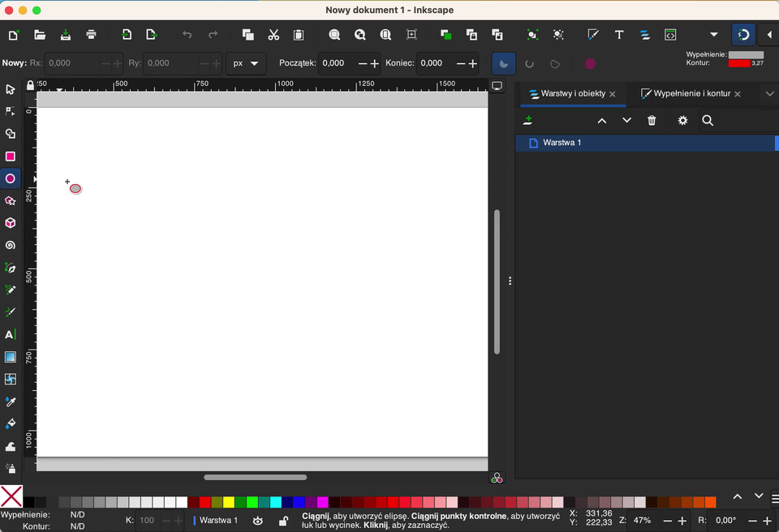779x532 pixels.
Task: Select the Text tool
Action: (11, 334)
